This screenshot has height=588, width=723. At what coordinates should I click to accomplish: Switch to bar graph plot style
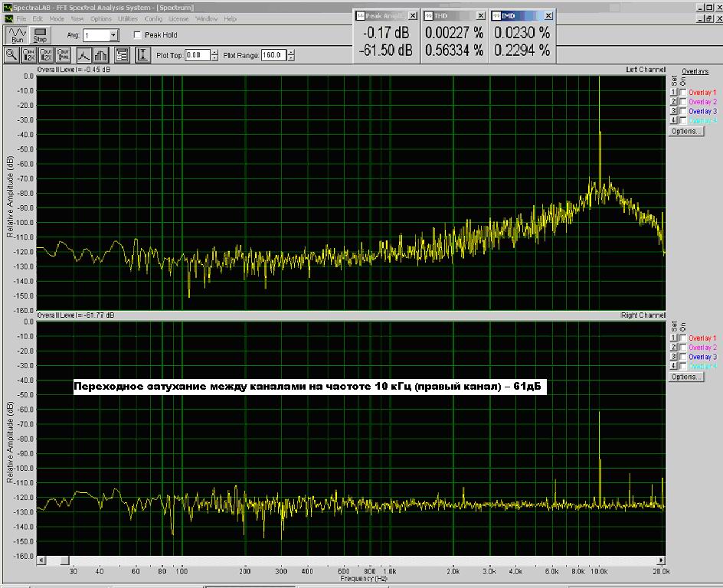[x=100, y=55]
